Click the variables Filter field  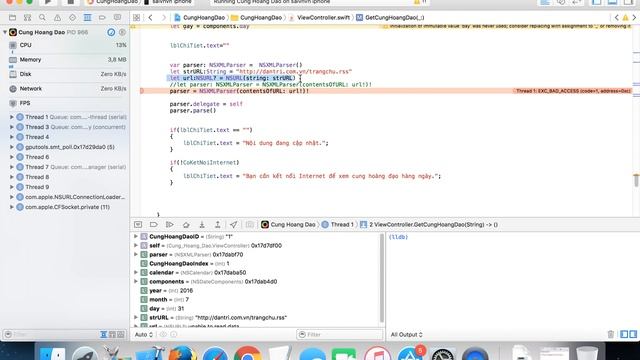click(x=340, y=334)
